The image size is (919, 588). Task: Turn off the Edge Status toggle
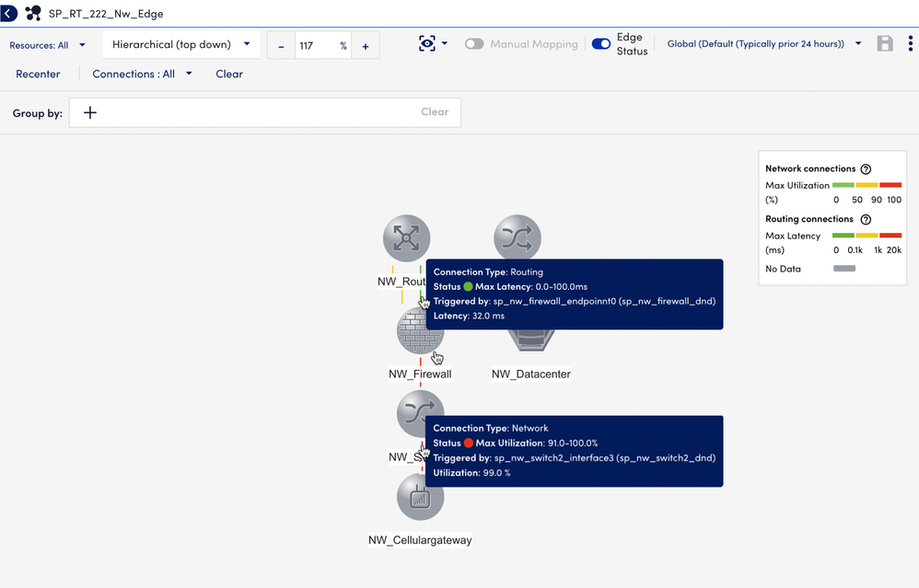click(x=601, y=44)
